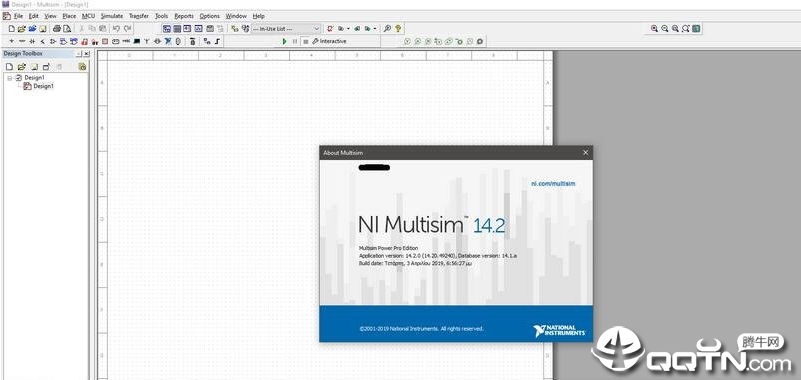The image size is (801, 380).
Task: Open the File menu
Action: pyautogui.click(x=18, y=16)
